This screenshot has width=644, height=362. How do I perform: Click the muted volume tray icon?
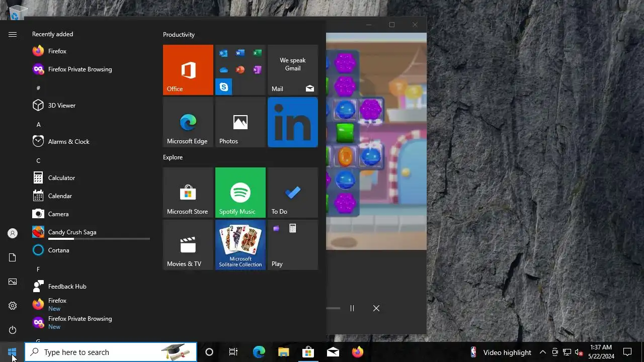point(579,352)
